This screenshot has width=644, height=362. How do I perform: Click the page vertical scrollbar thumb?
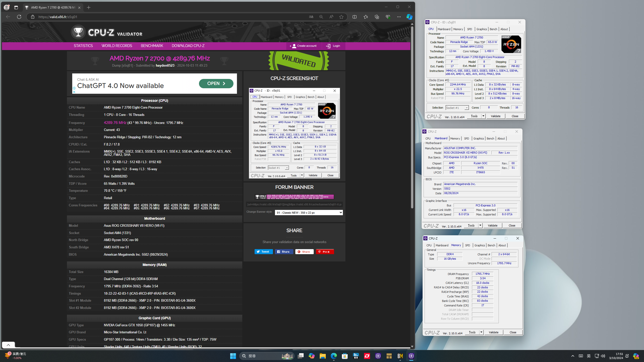coord(412,117)
